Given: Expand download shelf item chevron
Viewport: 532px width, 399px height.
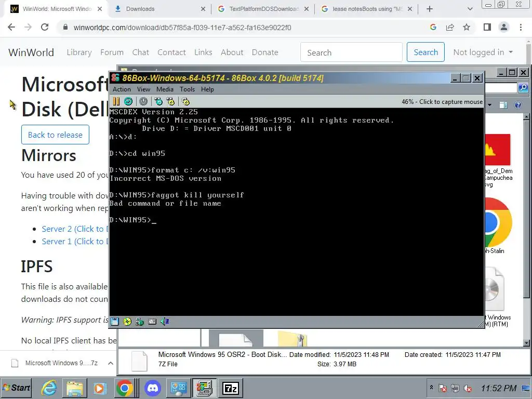Looking at the screenshot, I should 110,363.
